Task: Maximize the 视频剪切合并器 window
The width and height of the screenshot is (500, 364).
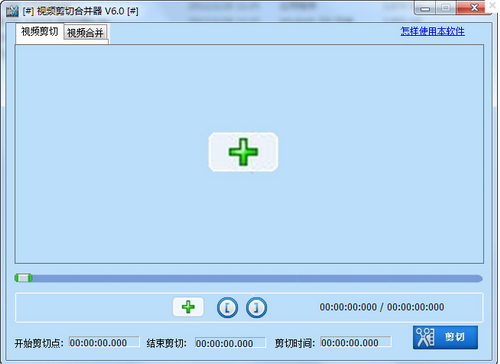Action: pyautogui.click(x=446, y=8)
